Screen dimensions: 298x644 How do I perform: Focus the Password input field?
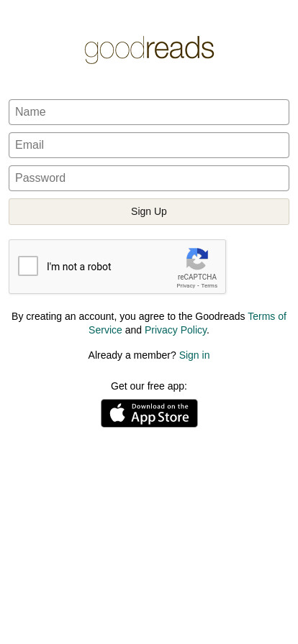tap(149, 178)
